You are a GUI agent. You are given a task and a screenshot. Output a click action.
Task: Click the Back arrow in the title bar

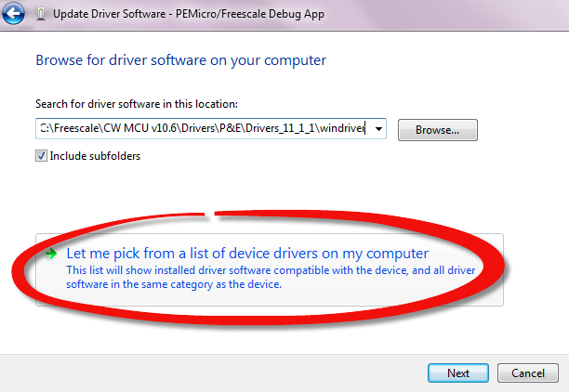tap(15, 13)
